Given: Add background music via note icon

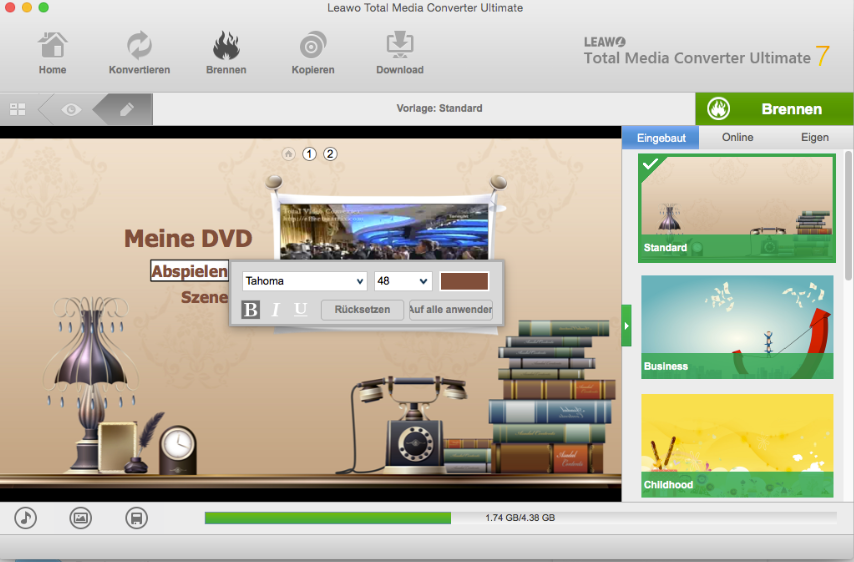Looking at the screenshot, I should [x=26, y=518].
